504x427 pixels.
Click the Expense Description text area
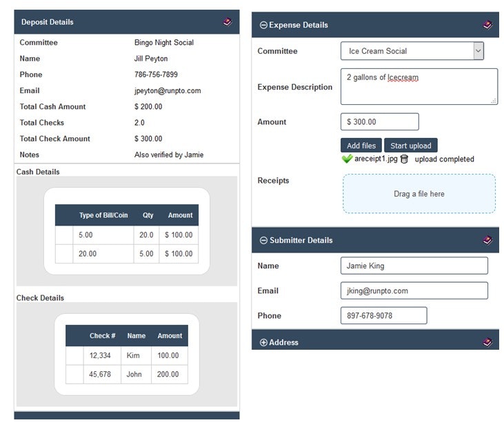[419, 86]
